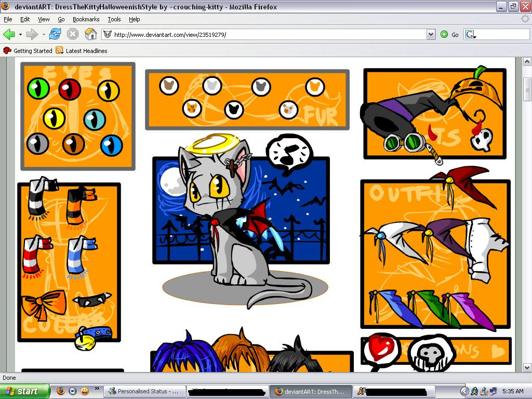Choose the orange tabby striped fur
This screenshot has width=532, height=399.
pos(192,109)
